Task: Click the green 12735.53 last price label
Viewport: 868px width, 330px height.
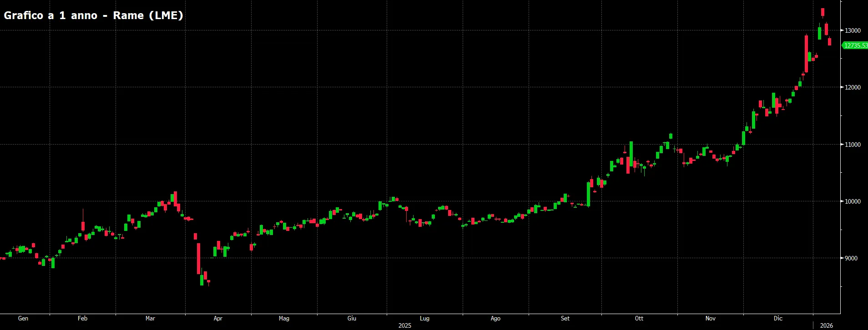Action: tap(855, 45)
